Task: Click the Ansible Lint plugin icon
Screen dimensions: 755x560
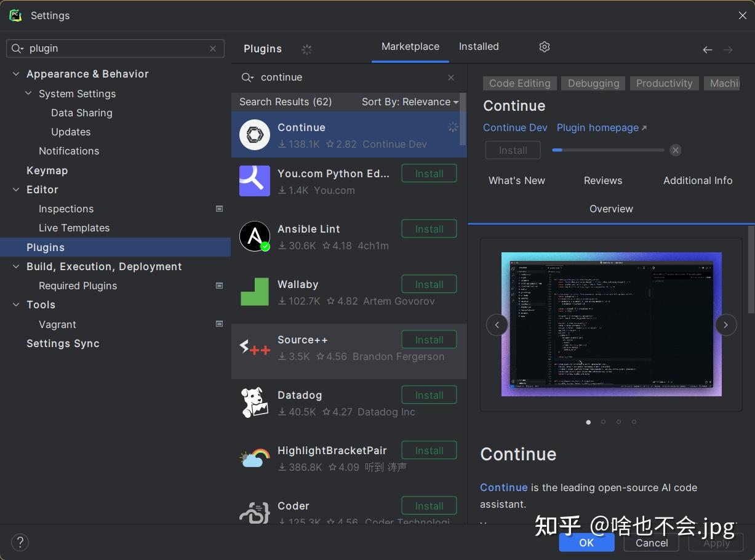Action: tap(254, 236)
